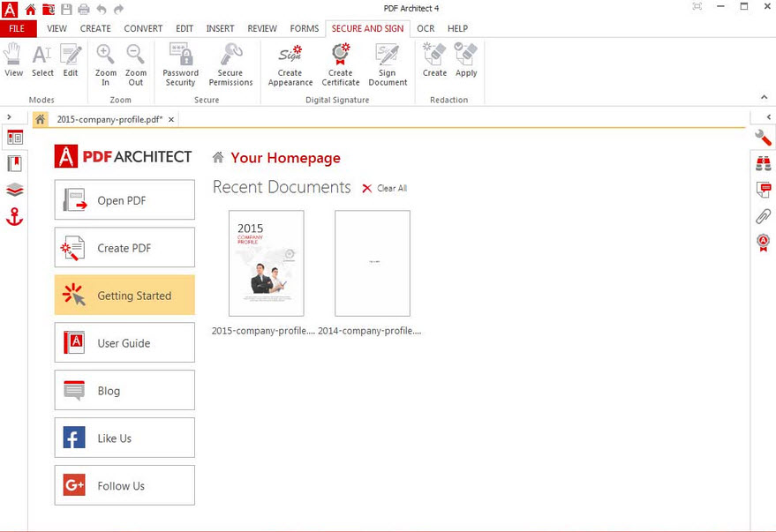Select the Sign Document tool
The width and height of the screenshot is (776, 532).
click(388, 64)
